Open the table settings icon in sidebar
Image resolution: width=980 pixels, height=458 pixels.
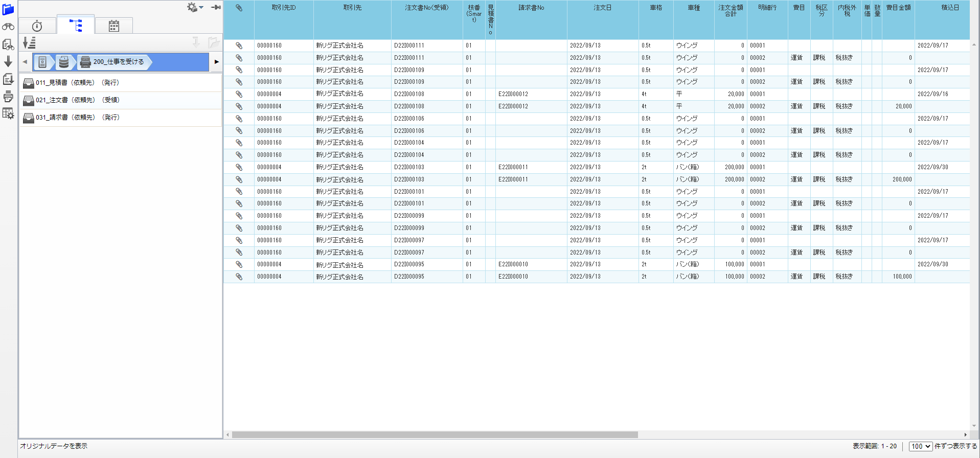click(8, 113)
